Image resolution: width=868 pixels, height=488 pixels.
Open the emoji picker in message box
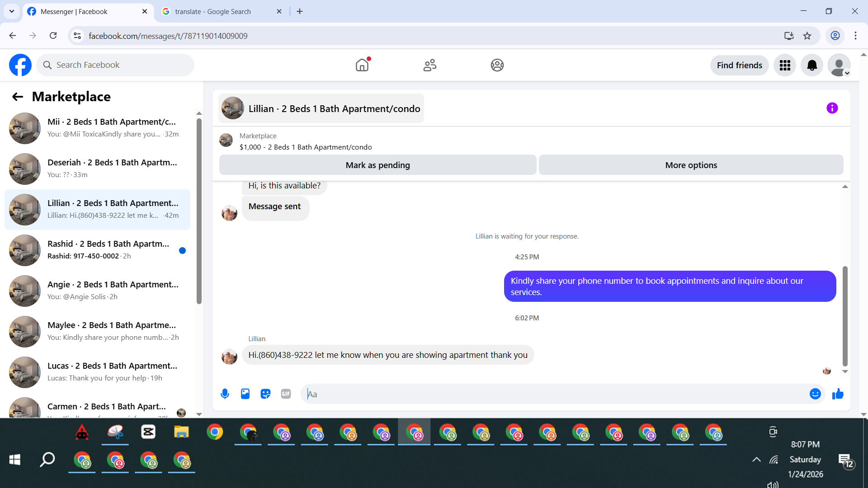(x=815, y=394)
